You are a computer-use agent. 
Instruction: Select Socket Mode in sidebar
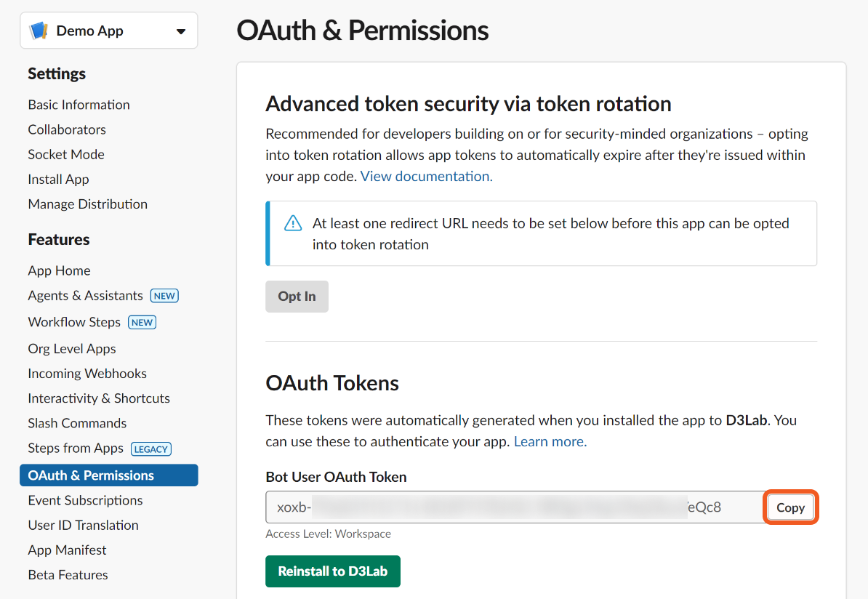click(66, 154)
